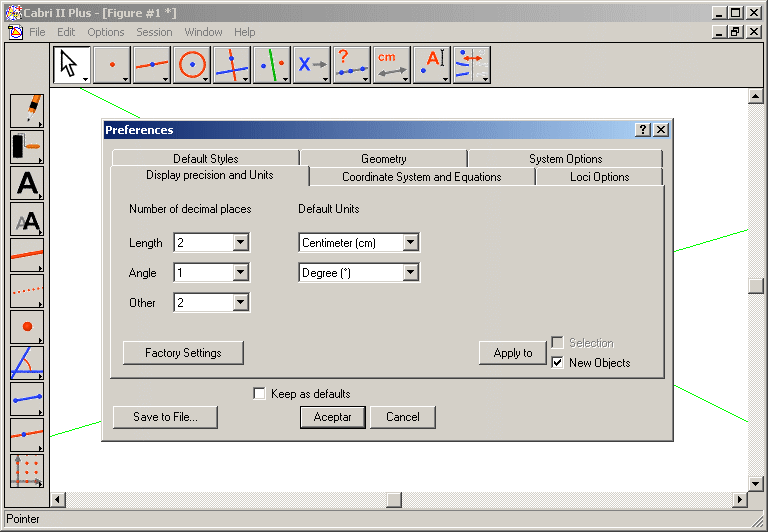Screen dimensions: 768x532
Task: Uncheck the New Objects checkbox
Action: click(557, 363)
